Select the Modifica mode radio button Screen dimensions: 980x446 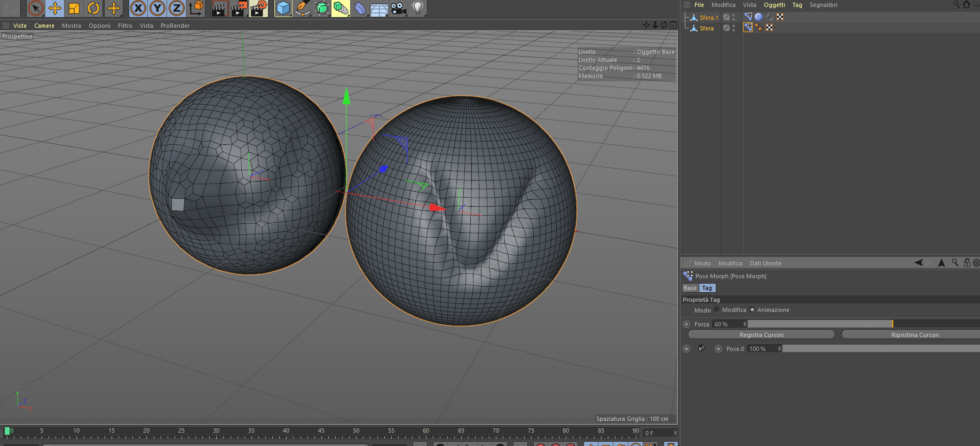click(x=717, y=310)
